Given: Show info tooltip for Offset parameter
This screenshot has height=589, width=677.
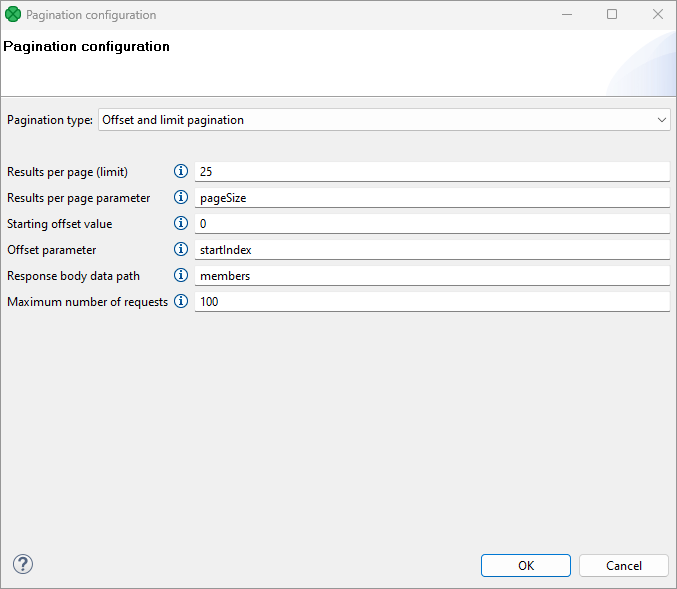Looking at the screenshot, I should [x=181, y=250].
